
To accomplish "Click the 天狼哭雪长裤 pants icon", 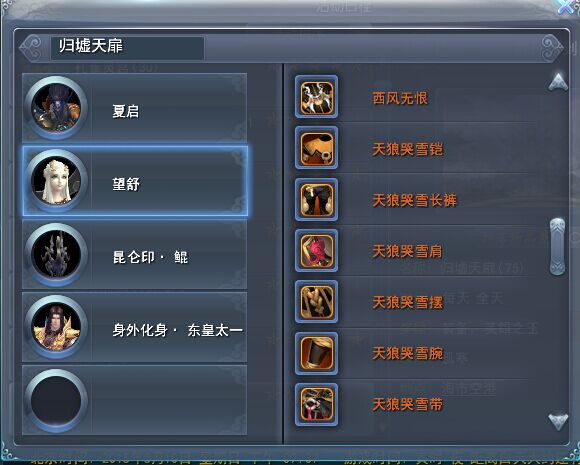I will point(316,200).
